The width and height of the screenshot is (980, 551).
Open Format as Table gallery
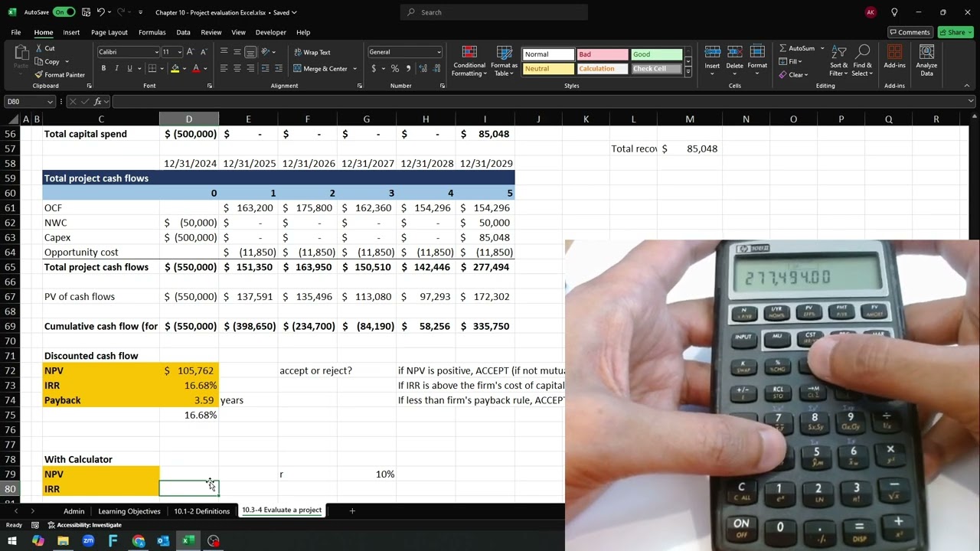point(504,61)
